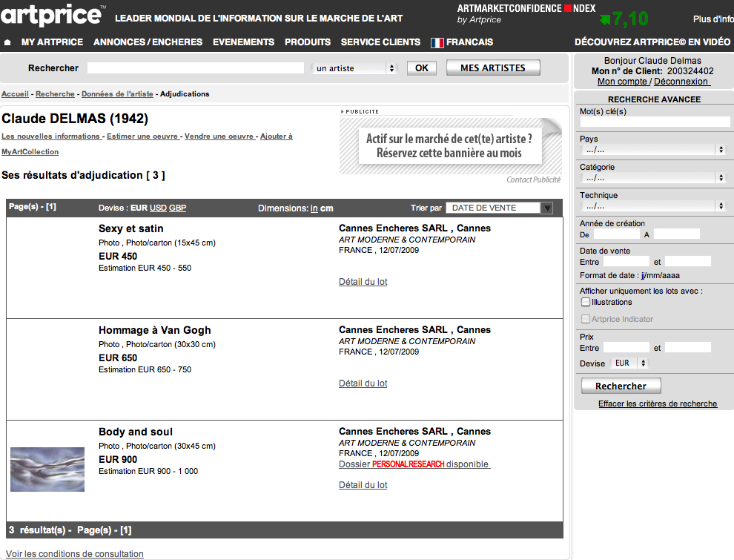
Task: Focus Prix 'Entre' field
Action: (626, 347)
